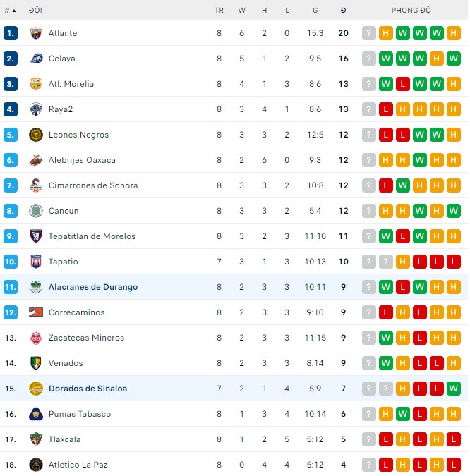Click the ĐỘI column header
The image size is (470, 476).
click(x=35, y=11)
